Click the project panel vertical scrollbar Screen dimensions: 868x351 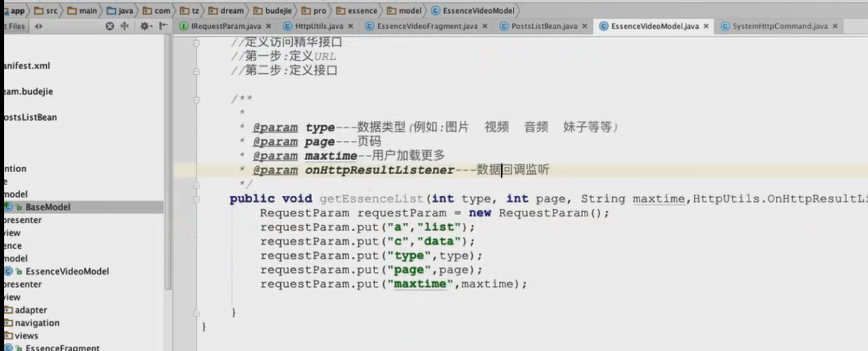(x=168, y=163)
